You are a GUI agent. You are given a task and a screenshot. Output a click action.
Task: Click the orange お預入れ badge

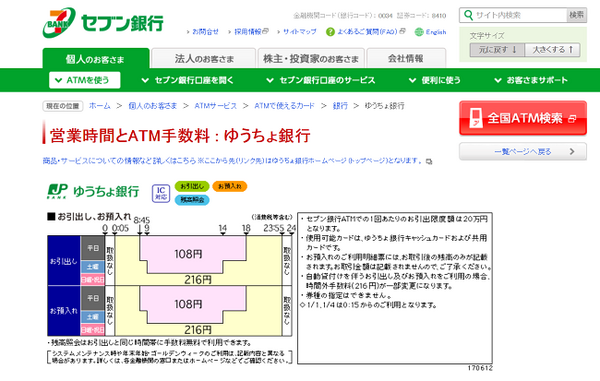coord(230,186)
